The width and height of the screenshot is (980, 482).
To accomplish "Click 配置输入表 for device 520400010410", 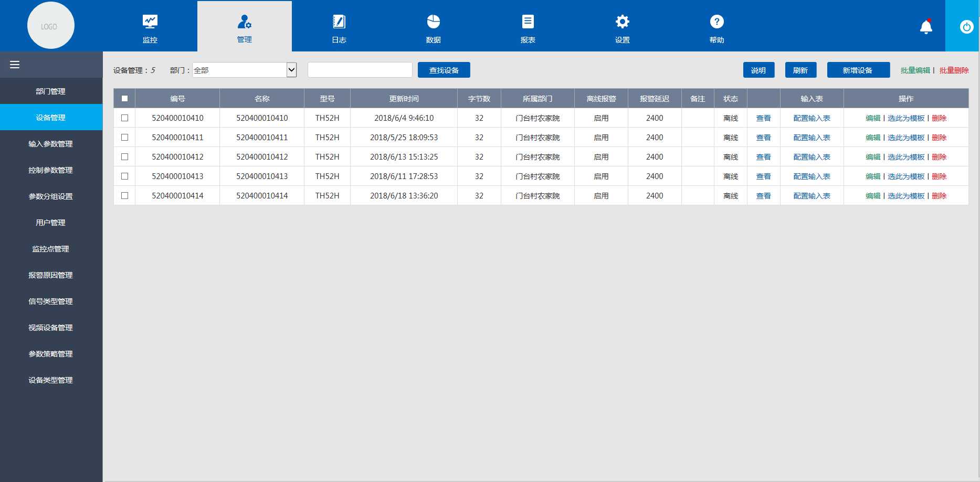I will 812,118.
